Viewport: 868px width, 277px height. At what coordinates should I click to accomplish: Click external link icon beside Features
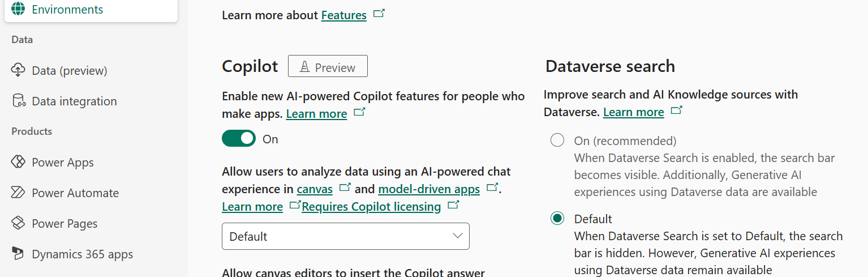379,14
